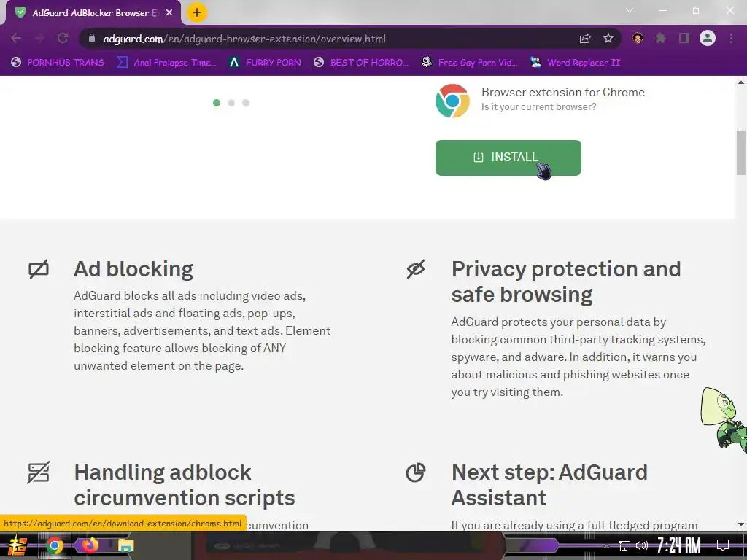Click the browser Back arrow
747x560 pixels.
[x=16, y=38]
